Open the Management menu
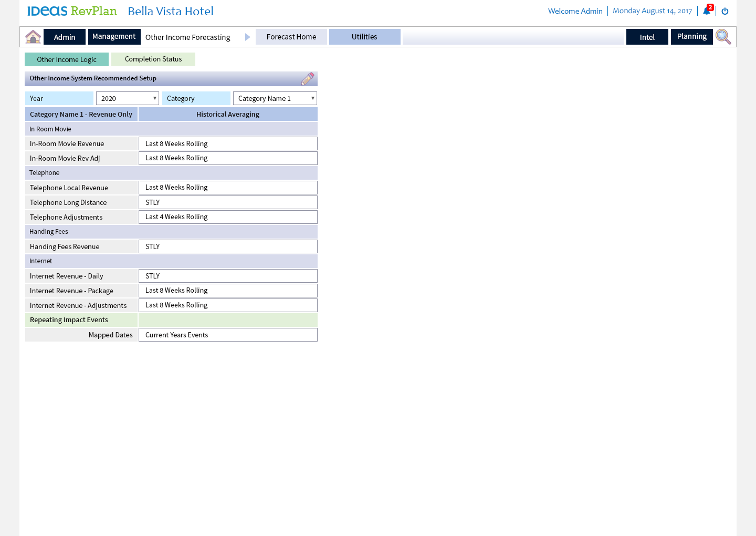The height and width of the screenshot is (536, 756). [114, 37]
